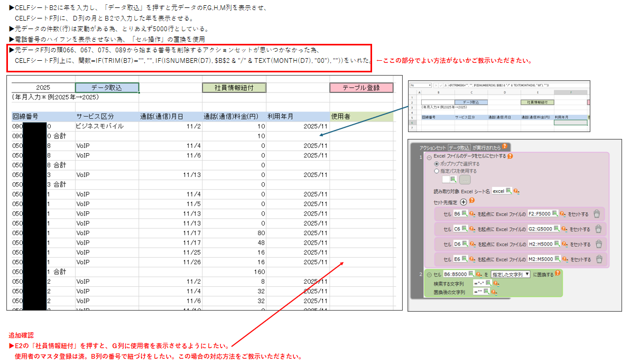Click the テーブル登録 button
The width and height of the screenshot is (630, 364).
coord(362,88)
